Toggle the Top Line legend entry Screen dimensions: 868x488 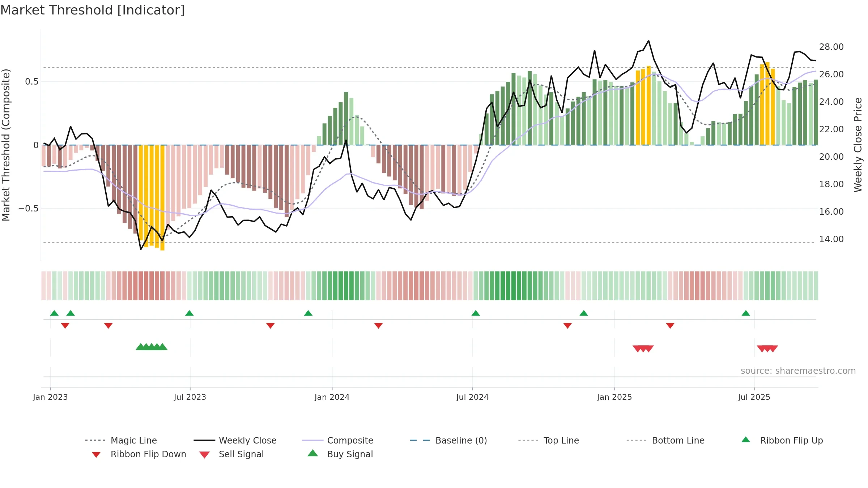pos(548,440)
